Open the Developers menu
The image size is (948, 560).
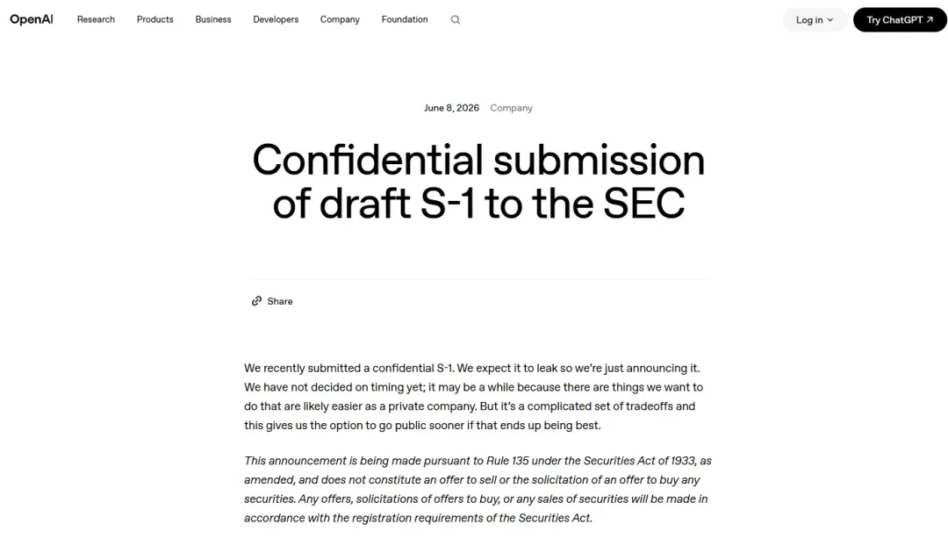point(276,19)
